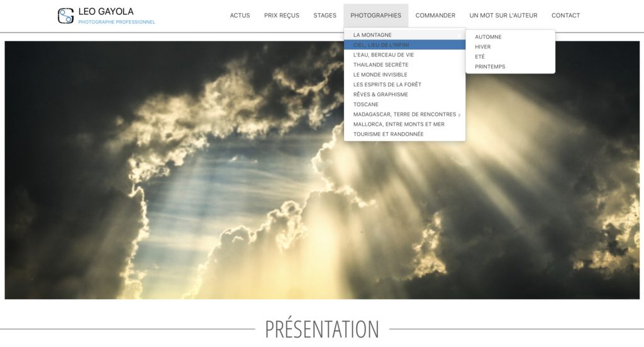Image resolution: width=644 pixels, height=347 pixels.
Task: Expand the Madagascar submenu arrow
Action: click(x=460, y=115)
